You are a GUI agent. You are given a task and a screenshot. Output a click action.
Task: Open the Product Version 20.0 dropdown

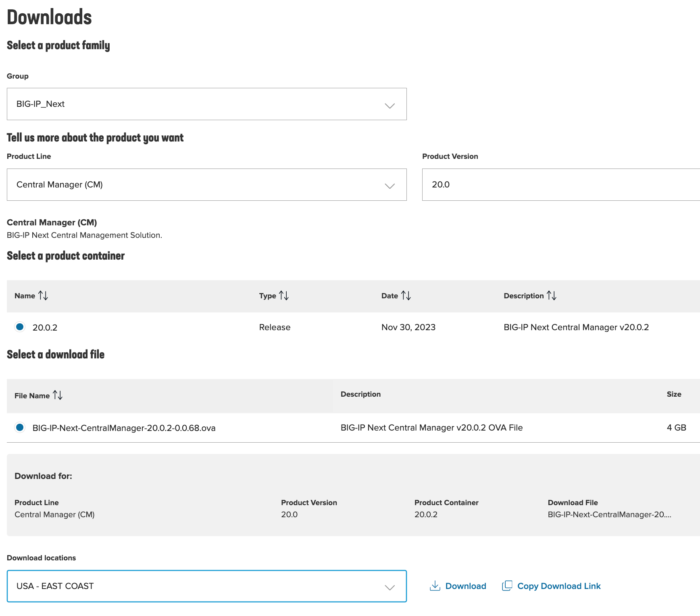pyautogui.click(x=560, y=185)
